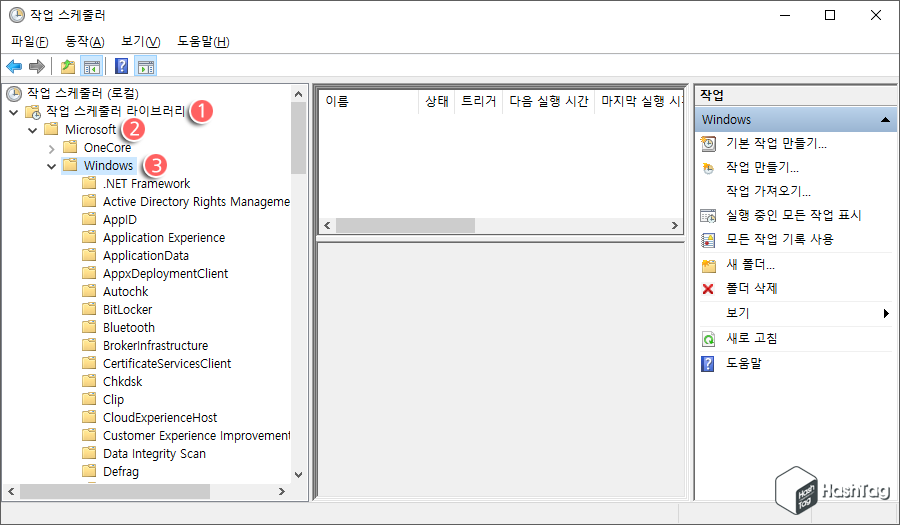Click the Autochk folder icon
Viewport: 900px width, 525px height.
pos(89,291)
